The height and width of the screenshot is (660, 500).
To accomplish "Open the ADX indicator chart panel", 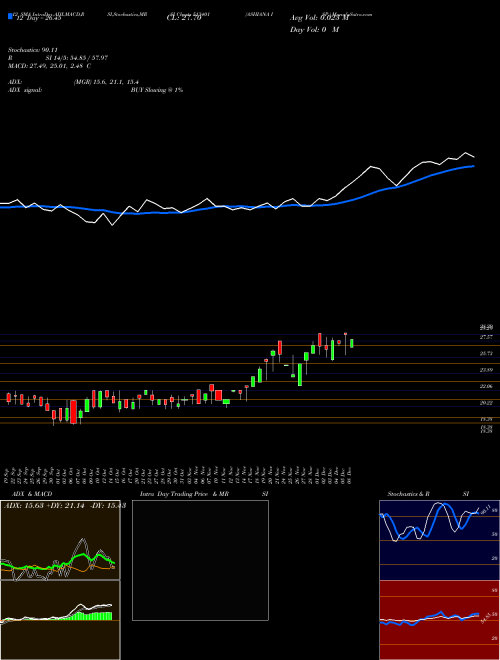I will coord(60,540).
